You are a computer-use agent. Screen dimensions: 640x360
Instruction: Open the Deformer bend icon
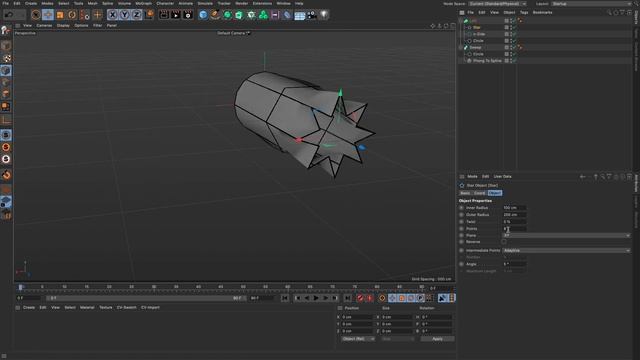[287, 15]
